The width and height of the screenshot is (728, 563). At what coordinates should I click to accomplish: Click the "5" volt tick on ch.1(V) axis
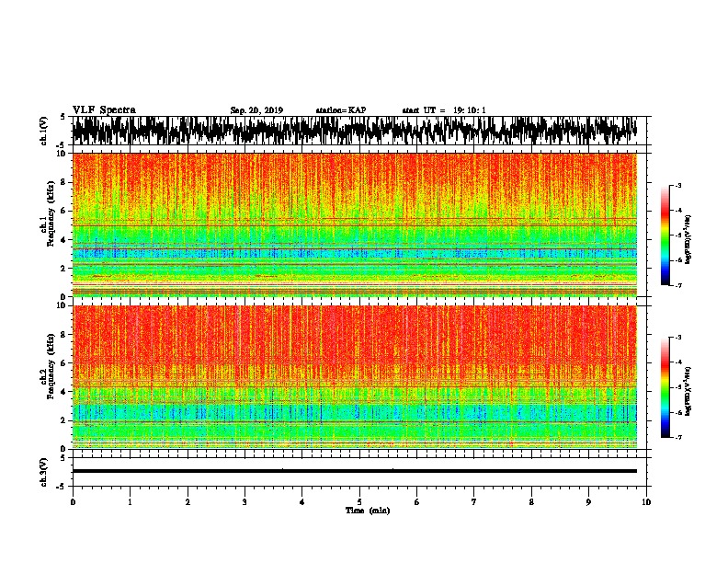coord(63,117)
